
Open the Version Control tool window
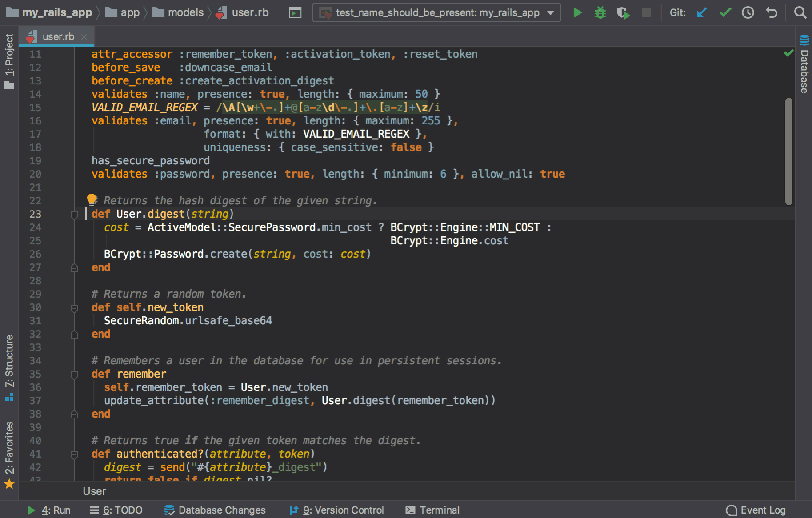point(336,510)
